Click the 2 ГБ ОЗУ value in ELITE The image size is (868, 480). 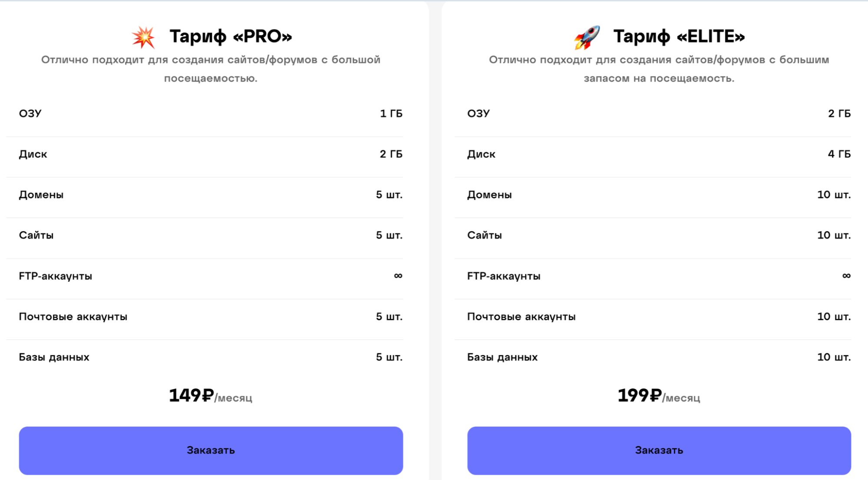coord(839,114)
